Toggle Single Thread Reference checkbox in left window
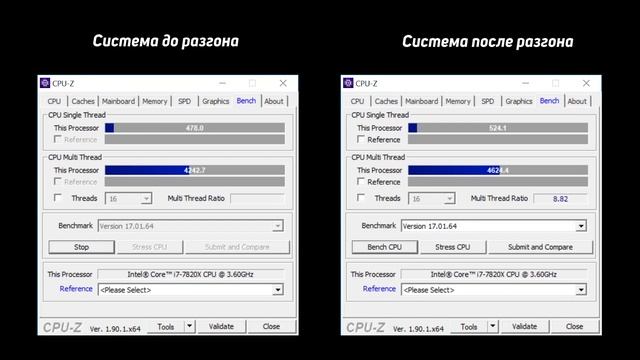The width and height of the screenshot is (640, 360). click(58, 139)
